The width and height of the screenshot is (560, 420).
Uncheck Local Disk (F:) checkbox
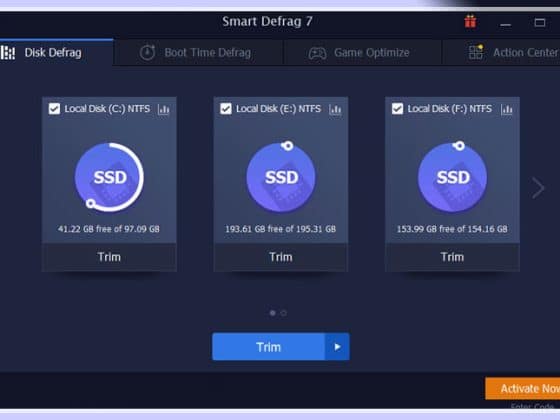tap(397, 109)
